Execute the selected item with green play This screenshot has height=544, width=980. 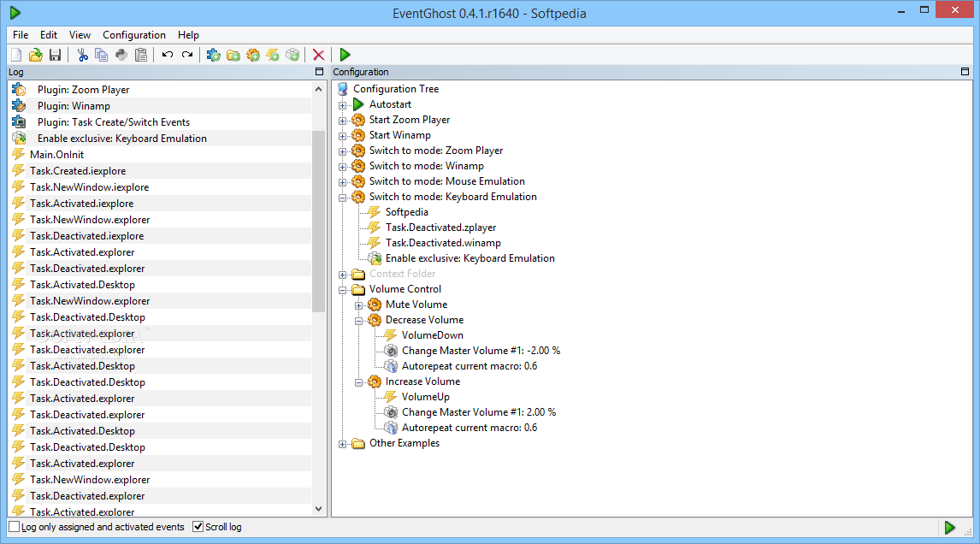pos(345,55)
